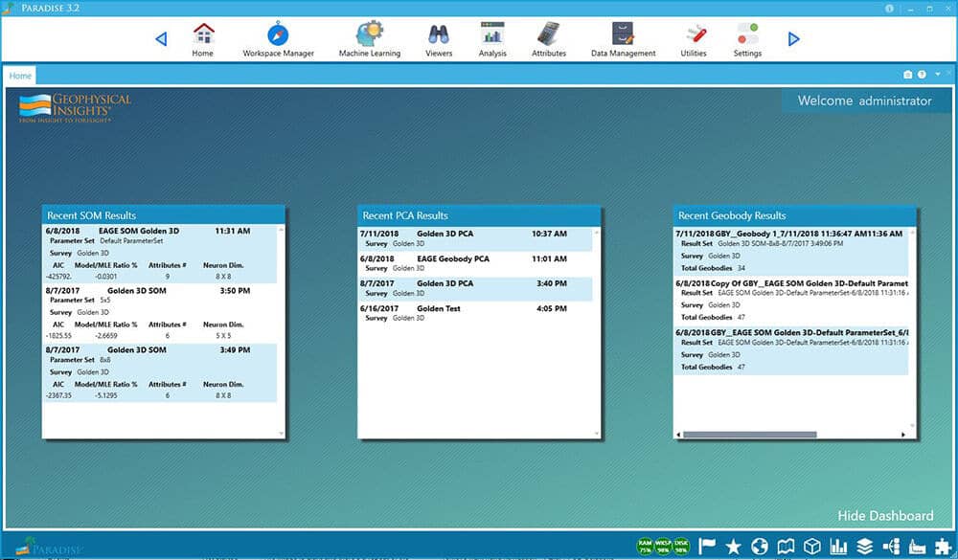
Task: Click the Paradise logo in the status bar
Action: [x=48, y=546]
